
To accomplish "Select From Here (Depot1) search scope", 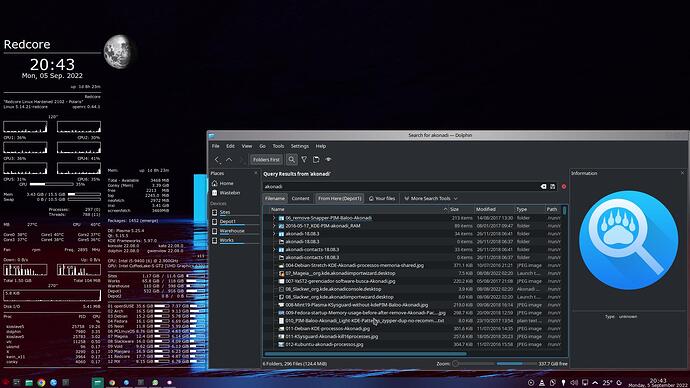I will point(339,198).
